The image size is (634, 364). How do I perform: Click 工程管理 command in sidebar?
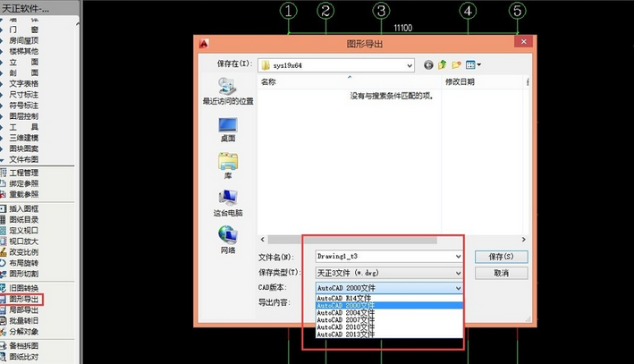(x=24, y=173)
